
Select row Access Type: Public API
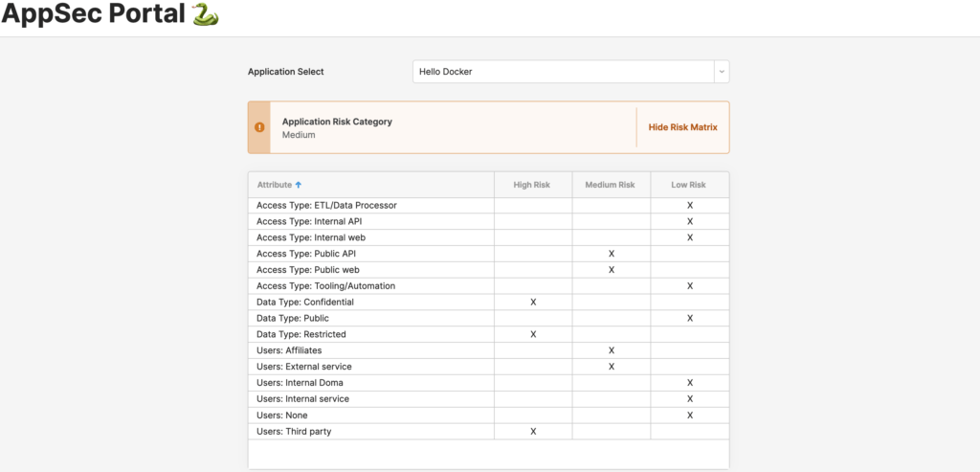(x=489, y=254)
